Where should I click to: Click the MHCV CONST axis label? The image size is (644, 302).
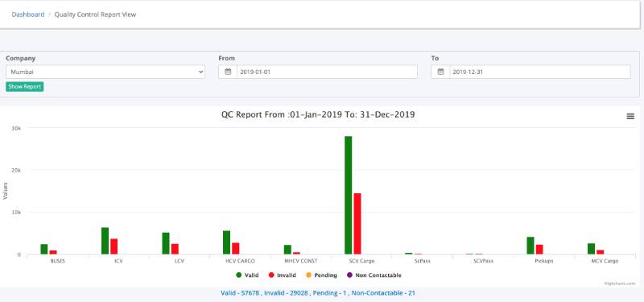pos(301,261)
